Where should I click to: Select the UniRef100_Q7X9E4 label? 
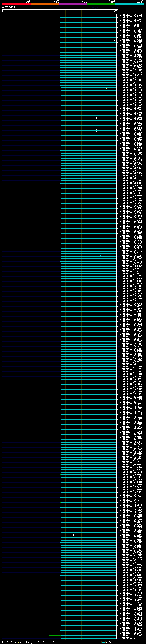(x=131, y=40)
